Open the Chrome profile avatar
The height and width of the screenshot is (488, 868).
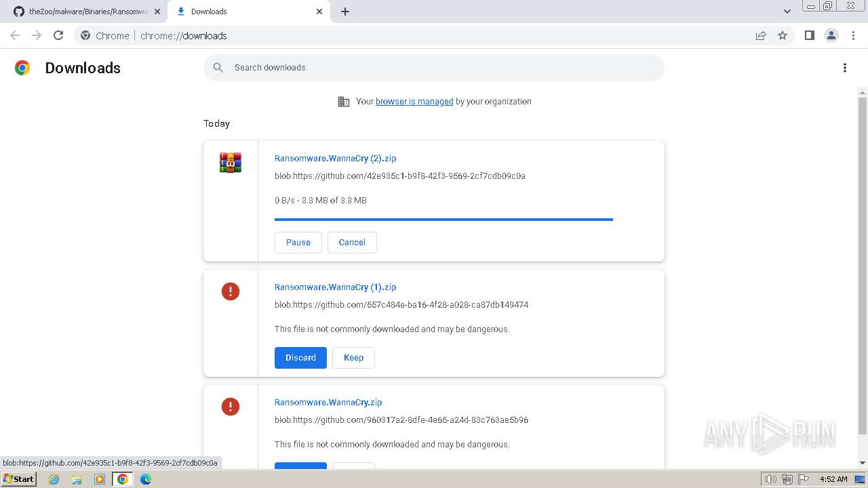click(x=831, y=35)
